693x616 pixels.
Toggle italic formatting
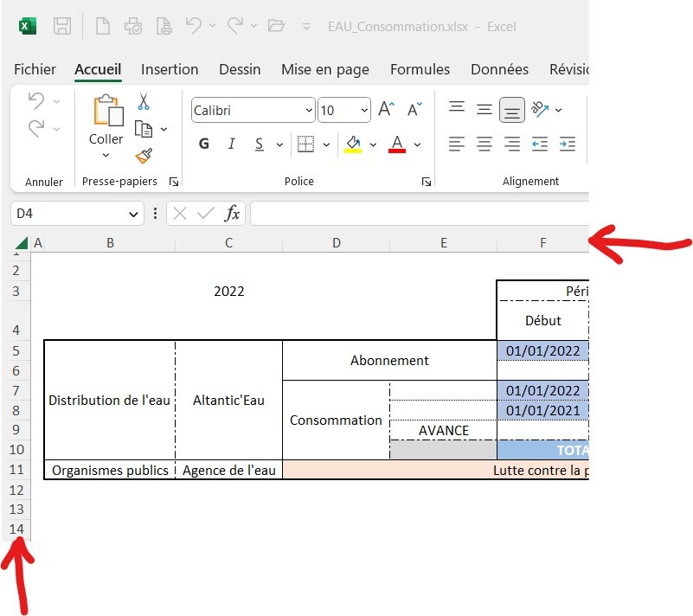[231, 144]
